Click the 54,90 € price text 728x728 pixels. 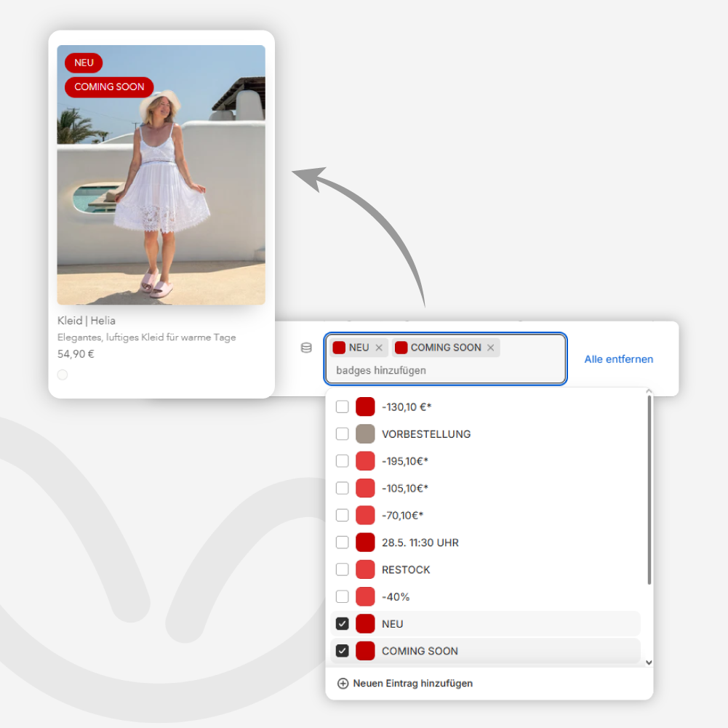(76, 353)
